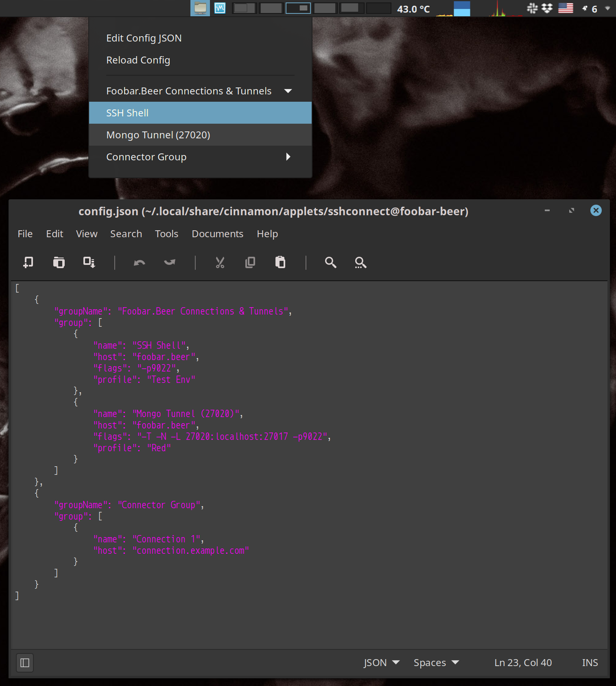Screen dimensions: 616x686
Task: Click the Ln 23, Col 40 status text
Action: [x=523, y=663]
